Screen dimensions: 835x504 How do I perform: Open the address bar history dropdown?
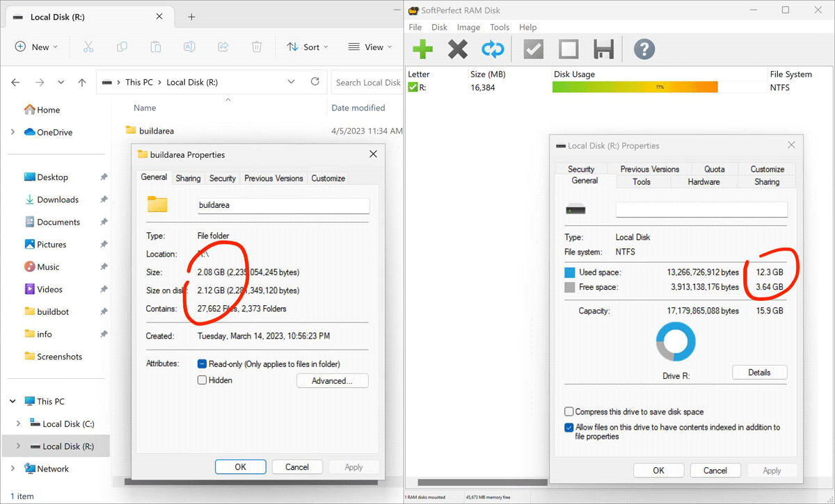point(291,82)
